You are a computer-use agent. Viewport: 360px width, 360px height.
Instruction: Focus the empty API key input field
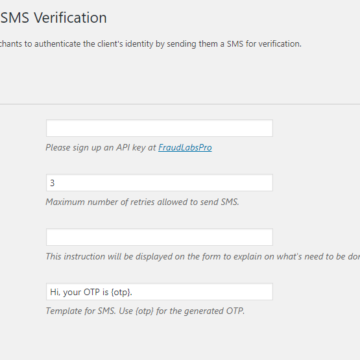tap(159, 128)
